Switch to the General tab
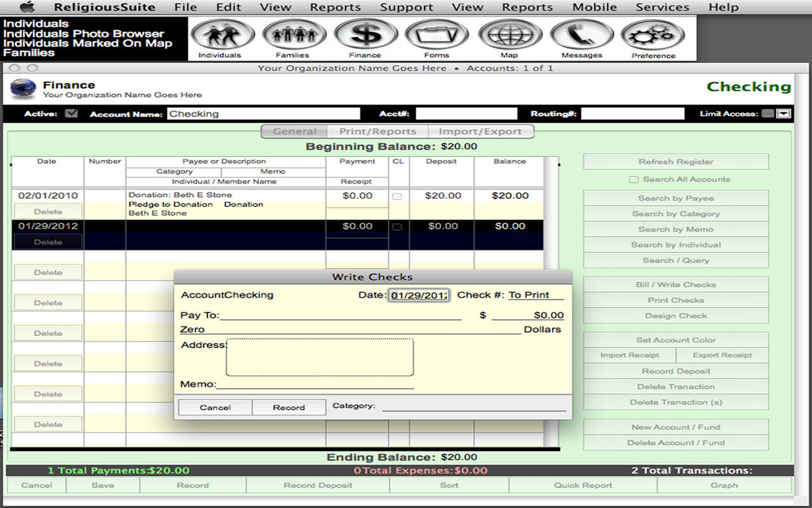812x508 pixels. tap(294, 131)
